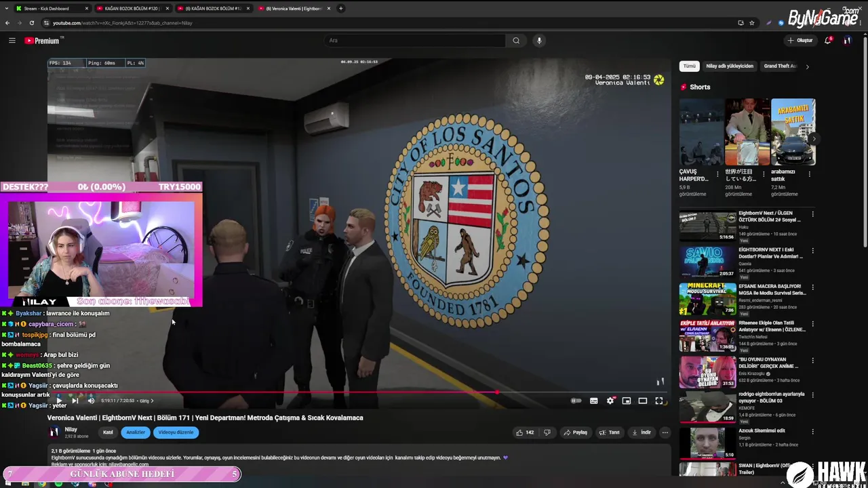Expand the Giriş chapter label
This screenshot has height=488, width=868.
146,401
